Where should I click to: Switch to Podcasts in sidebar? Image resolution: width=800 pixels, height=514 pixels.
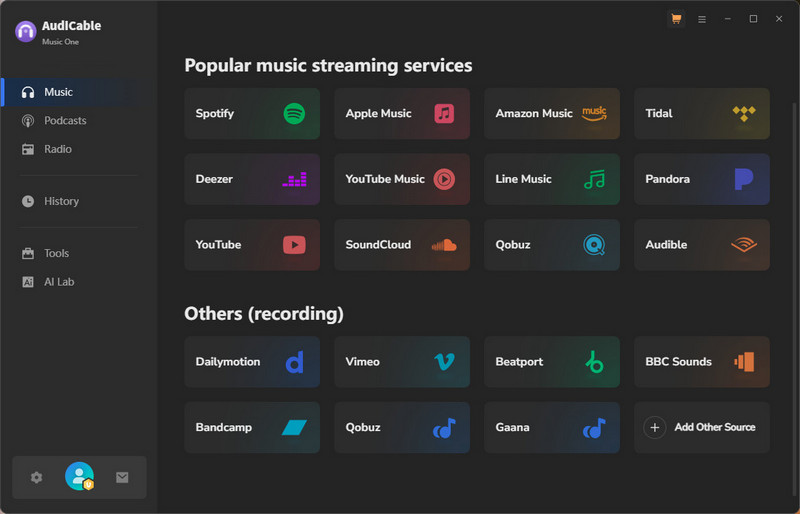click(65, 121)
